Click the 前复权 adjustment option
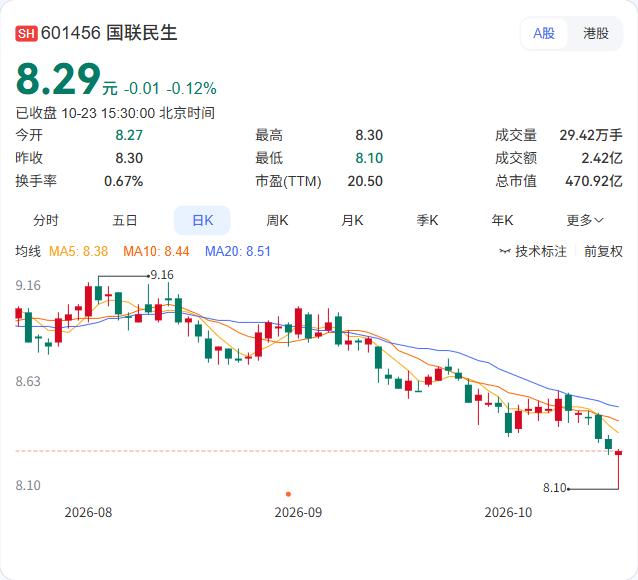638x580 pixels. [603, 251]
